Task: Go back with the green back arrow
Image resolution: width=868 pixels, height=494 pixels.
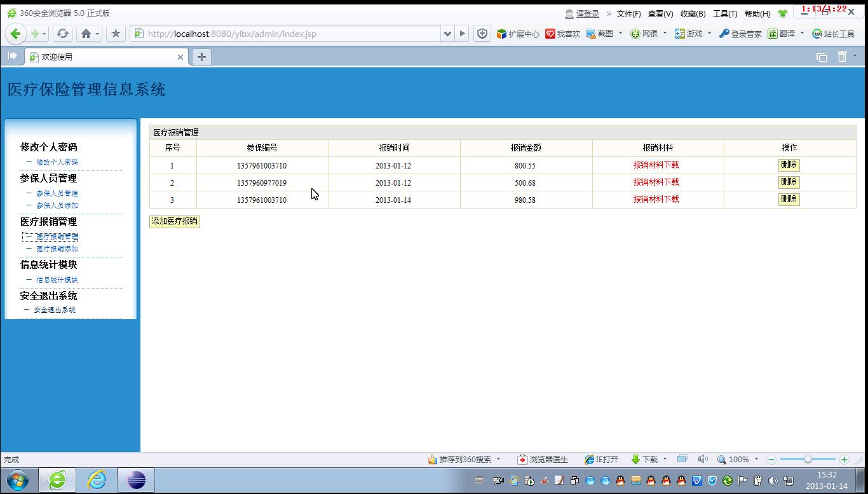Action: (x=16, y=34)
